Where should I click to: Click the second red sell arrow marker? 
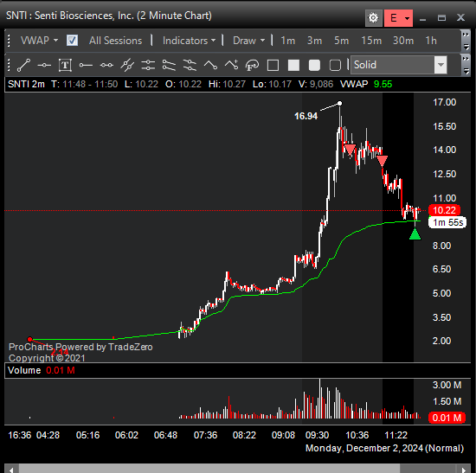pyautogui.click(x=382, y=161)
